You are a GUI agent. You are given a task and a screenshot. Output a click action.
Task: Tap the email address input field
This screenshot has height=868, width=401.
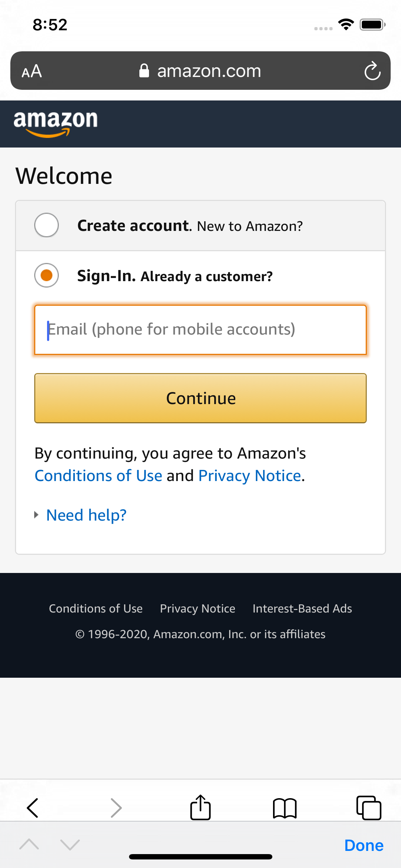(200, 330)
